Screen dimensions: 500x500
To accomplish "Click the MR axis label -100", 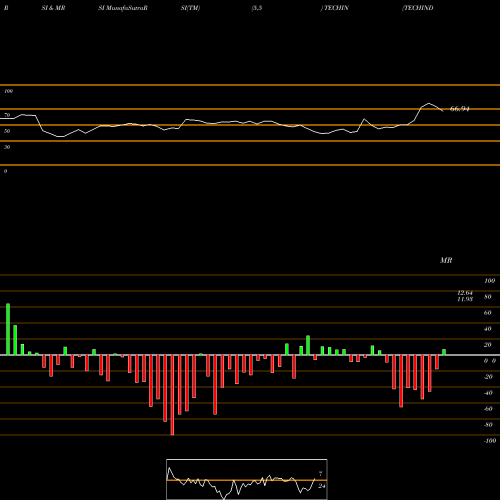I will tap(490, 441).
